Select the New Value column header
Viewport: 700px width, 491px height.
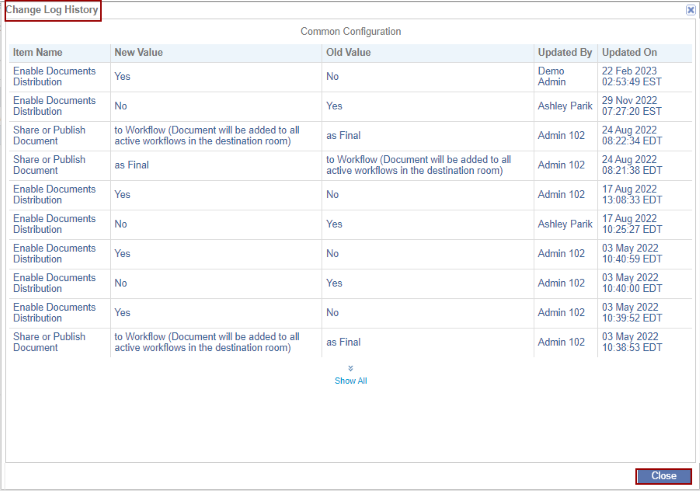pos(139,52)
